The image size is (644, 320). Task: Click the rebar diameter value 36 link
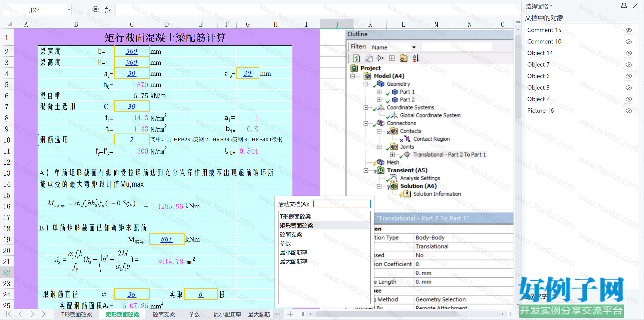click(131, 294)
